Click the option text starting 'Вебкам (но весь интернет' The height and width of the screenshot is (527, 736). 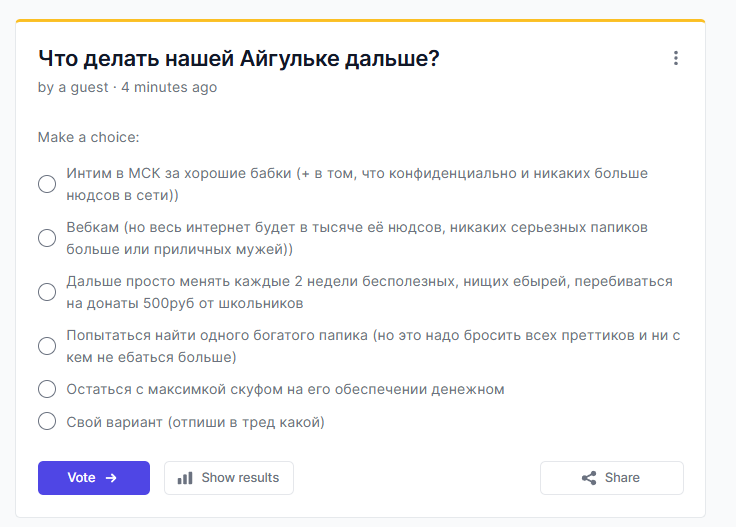[x=357, y=238]
